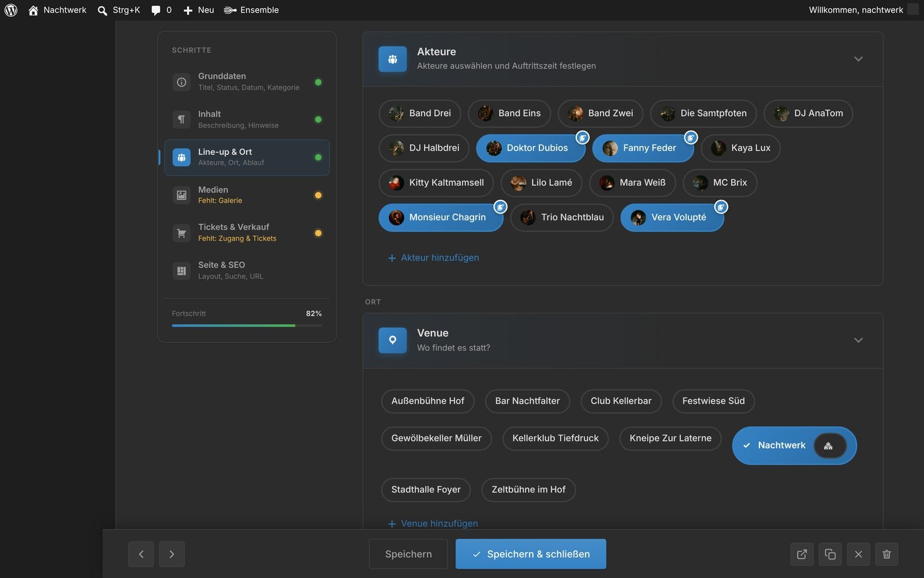Click Akteur hinzufügen link
The image size is (924, 578).
pyautogui.click(x=433, y=258)
